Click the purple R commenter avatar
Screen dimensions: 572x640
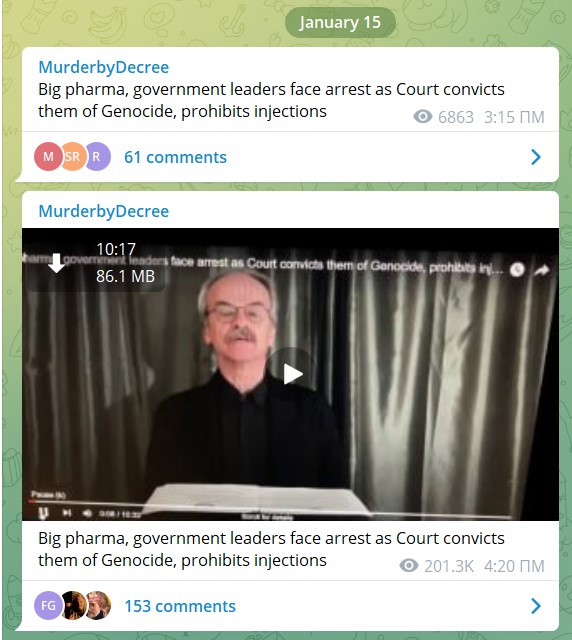point(97,156)
